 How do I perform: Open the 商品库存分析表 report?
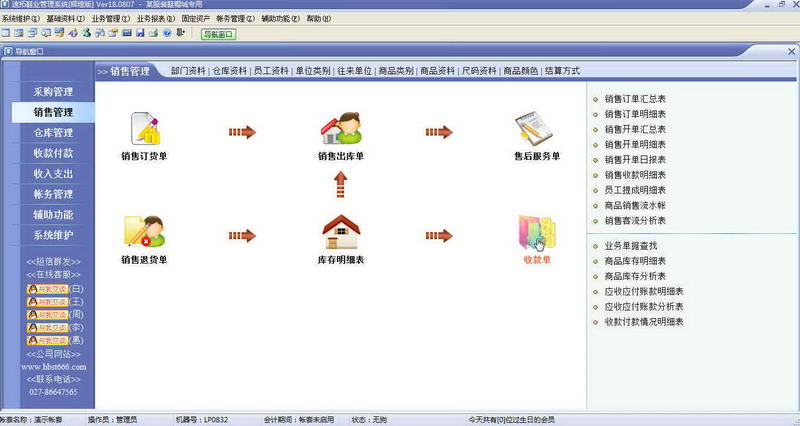point(635,276)
